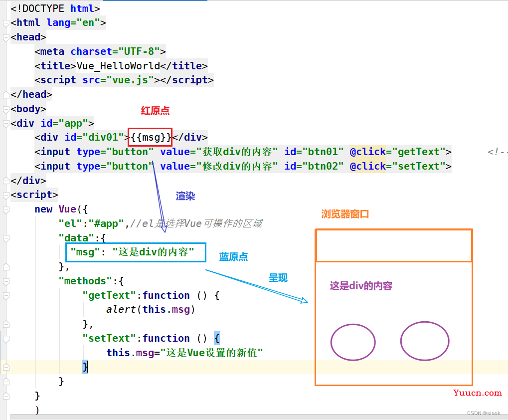Click value="获取div的内容" attribute

coord(219,152)
